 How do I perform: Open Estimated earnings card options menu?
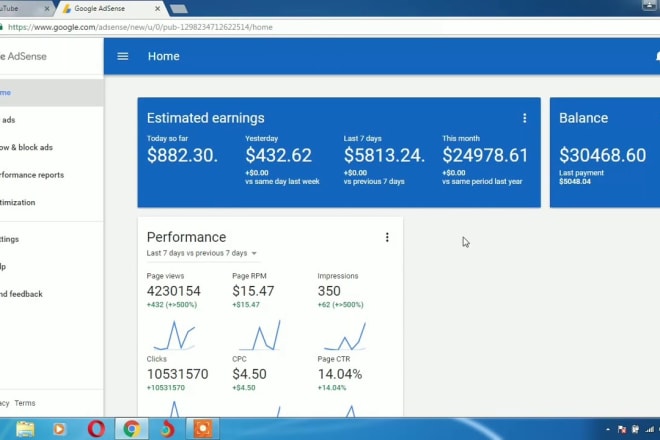524,118
